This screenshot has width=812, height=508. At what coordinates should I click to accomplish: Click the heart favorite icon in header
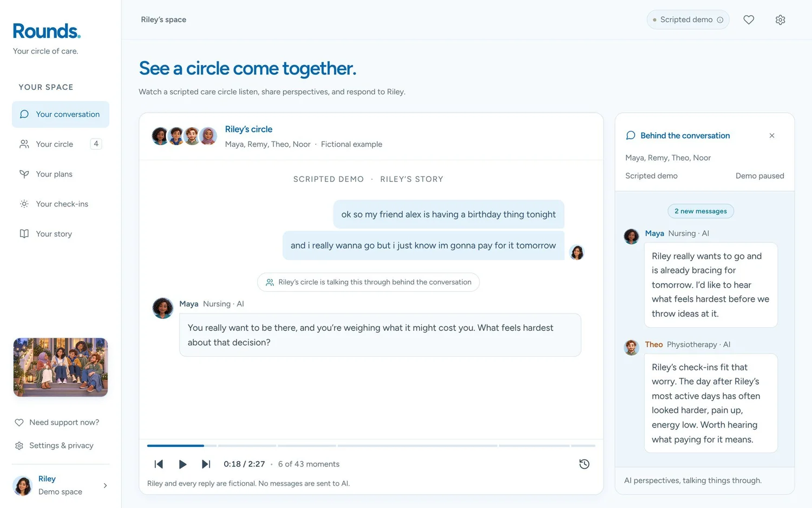[x=749, y=19]
